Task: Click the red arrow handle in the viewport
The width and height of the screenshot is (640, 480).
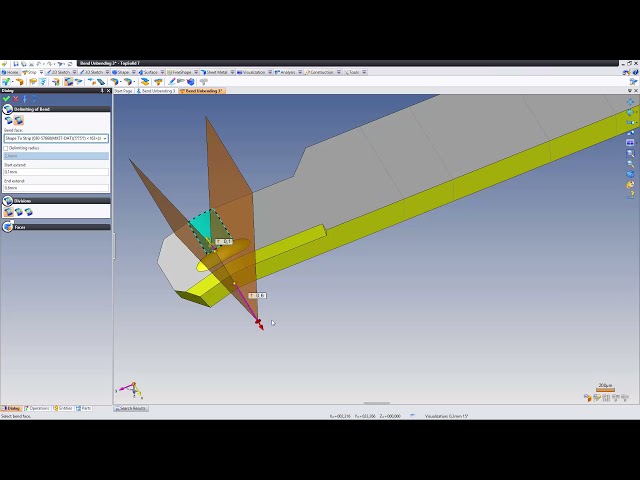Action: [258, 322]
